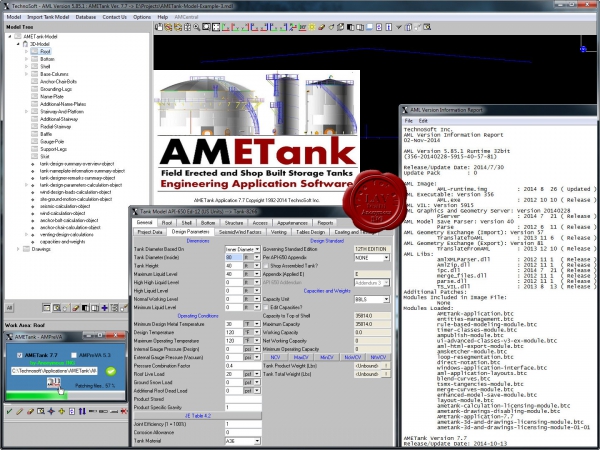Screen dimensions: 600x450
Task: Click the MaxCV button
Action: (x=301, y=357)
